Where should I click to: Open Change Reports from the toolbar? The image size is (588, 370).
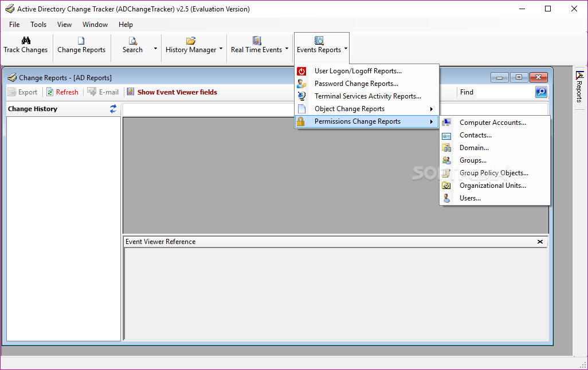[81, 45]
